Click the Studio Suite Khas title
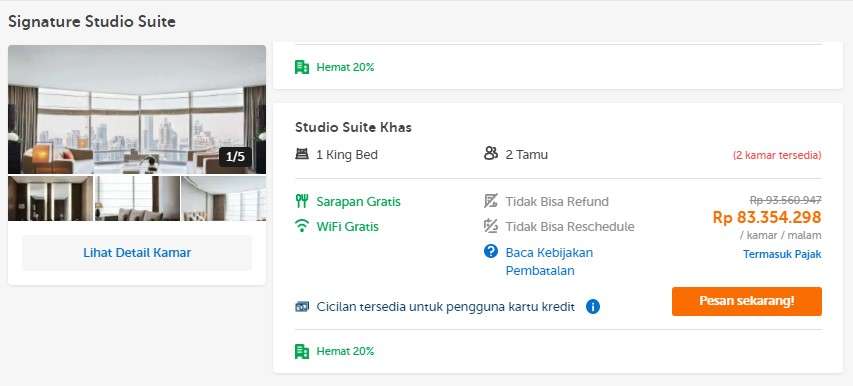This screenshot has height=386, width=853. pyautogui.click(x=354, y=127)
